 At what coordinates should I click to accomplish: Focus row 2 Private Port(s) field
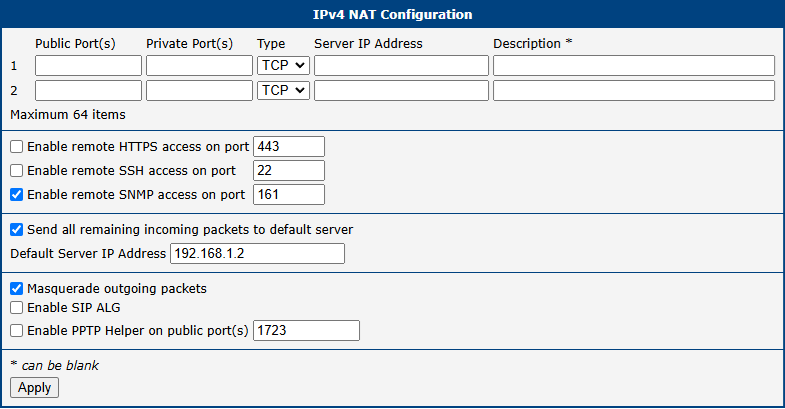199,91
